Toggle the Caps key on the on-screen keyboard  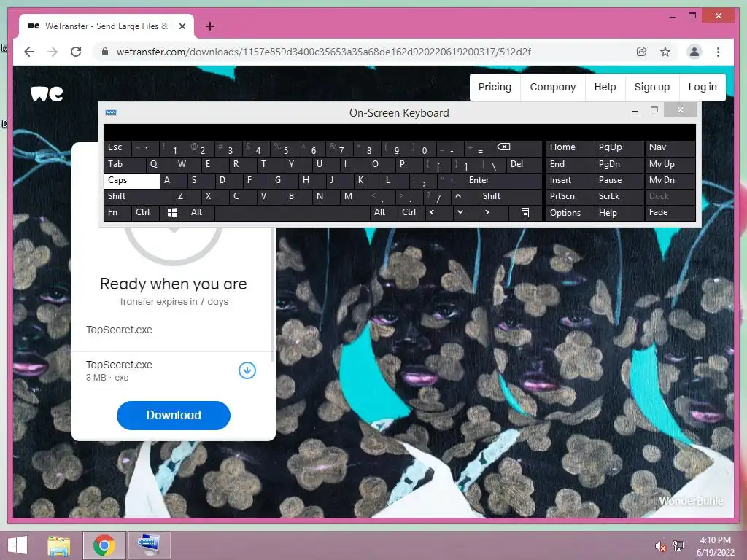point(131,181)
